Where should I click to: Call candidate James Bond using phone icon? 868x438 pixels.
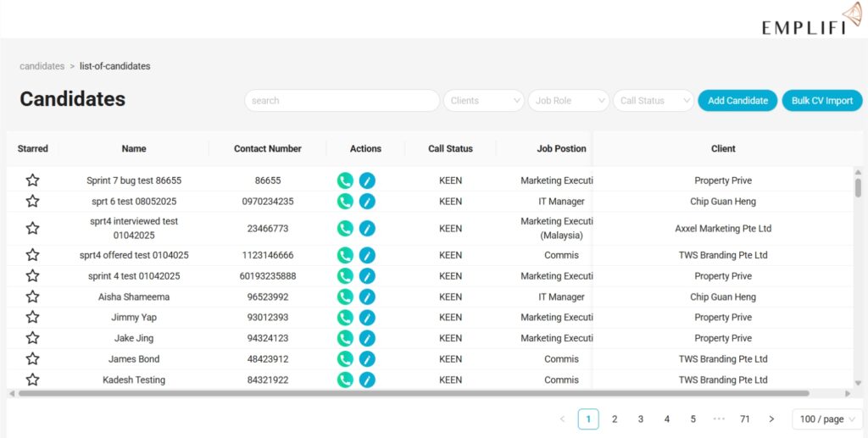click(x=345, y=359)
